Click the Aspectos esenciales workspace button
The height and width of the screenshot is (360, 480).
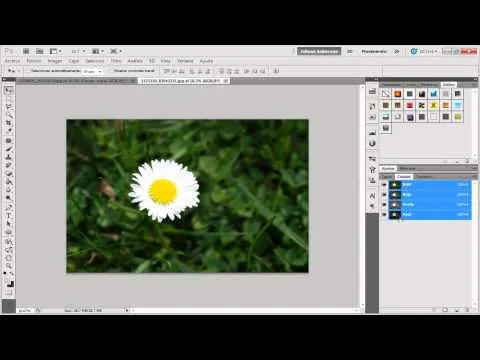pos(319,51)
